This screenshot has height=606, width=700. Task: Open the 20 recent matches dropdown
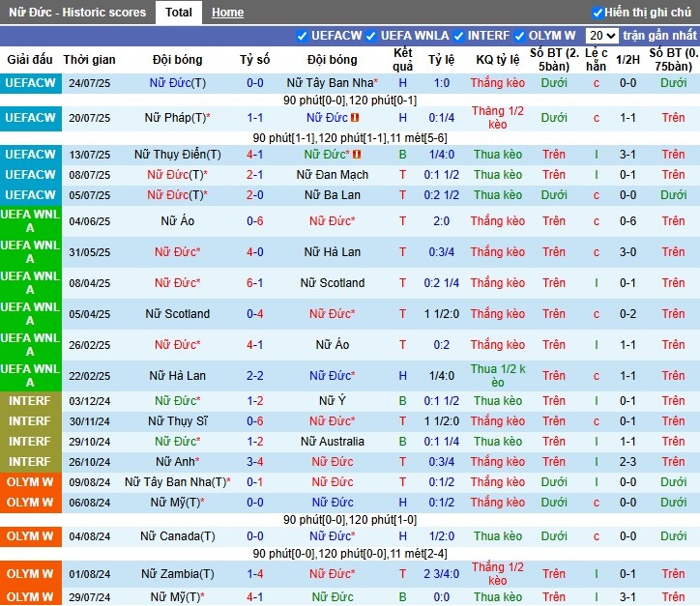pyautogui.click(x=601, y=36)
